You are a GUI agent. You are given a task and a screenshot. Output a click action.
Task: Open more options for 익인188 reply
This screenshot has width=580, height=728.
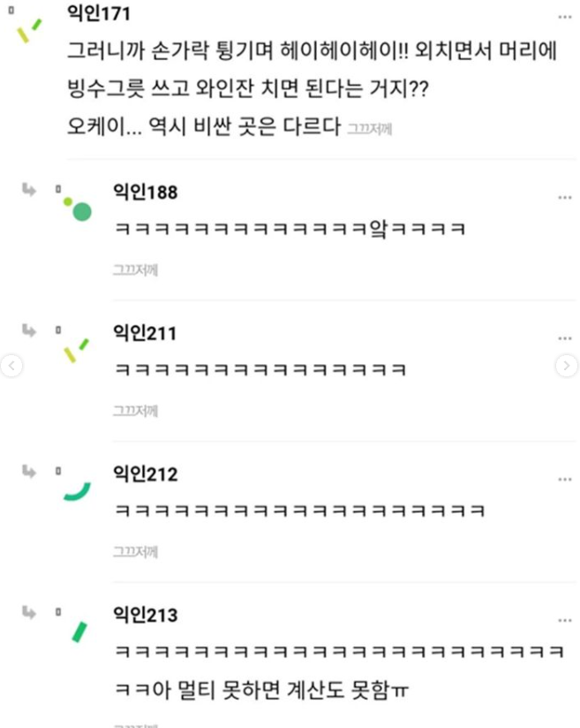pyautogui.click(x=564, y=197)
